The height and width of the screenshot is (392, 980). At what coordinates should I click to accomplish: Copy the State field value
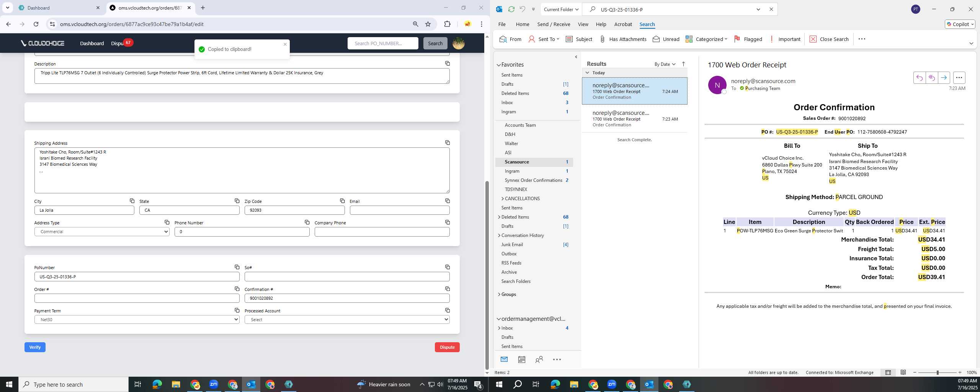(237, 201)
